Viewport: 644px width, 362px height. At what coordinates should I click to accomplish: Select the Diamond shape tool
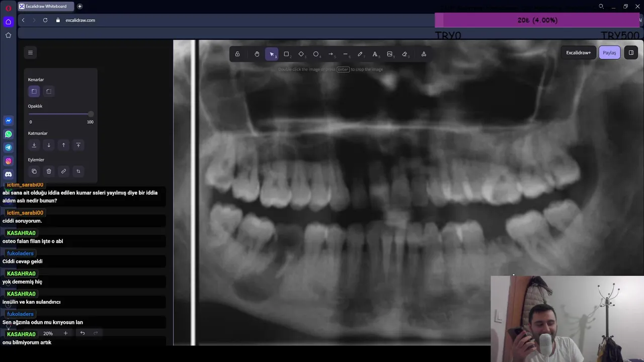(301, 54)
